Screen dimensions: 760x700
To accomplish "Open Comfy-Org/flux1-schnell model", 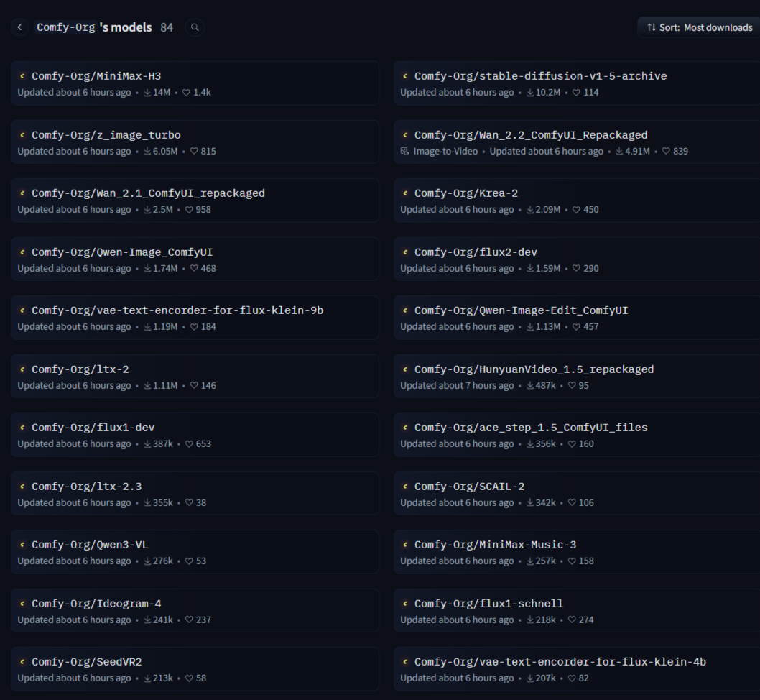I will 577,610.
